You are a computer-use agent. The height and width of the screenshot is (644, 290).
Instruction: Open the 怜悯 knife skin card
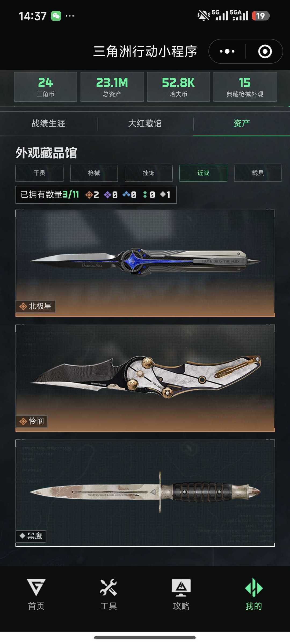(145, 378)
